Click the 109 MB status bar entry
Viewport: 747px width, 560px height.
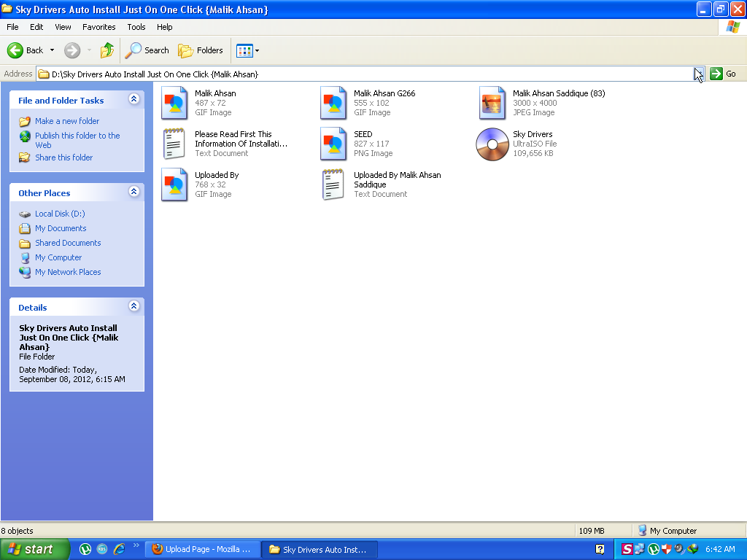(x=592, y=531)
